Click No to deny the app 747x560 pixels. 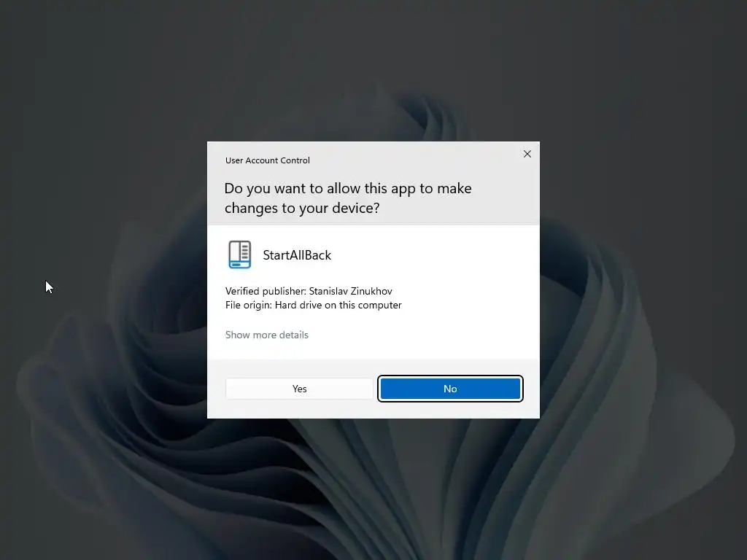[x=450, y=389]
